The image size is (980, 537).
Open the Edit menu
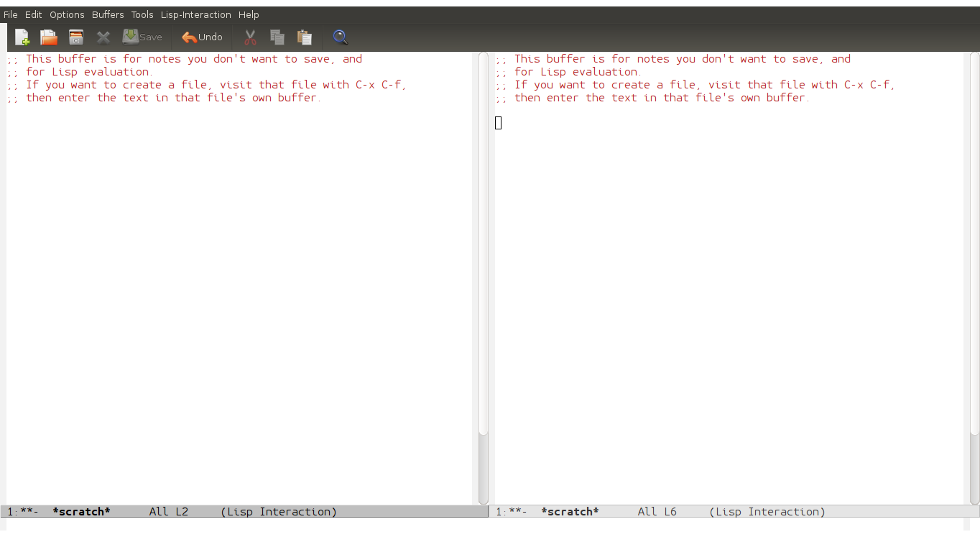(33, 14)
